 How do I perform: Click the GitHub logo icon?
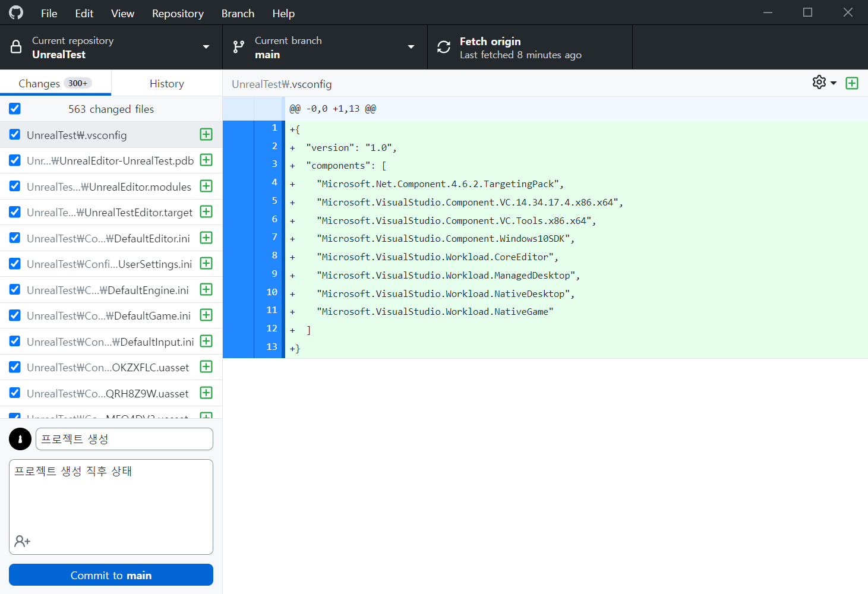click(x=16, y=12)
